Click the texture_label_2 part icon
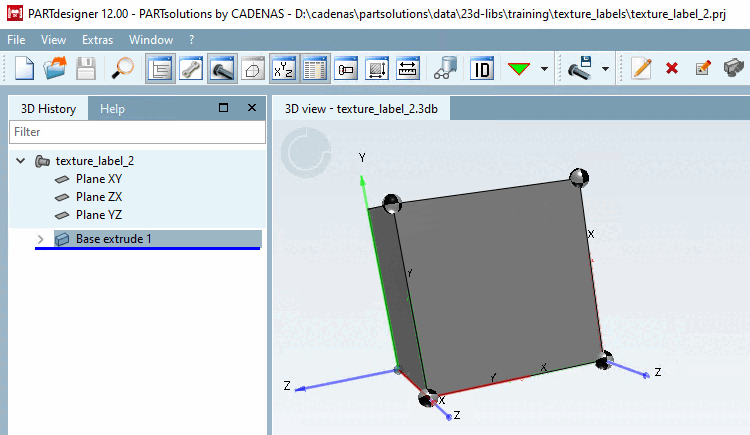Screen dimensions: 750x435 pos(43,161)
